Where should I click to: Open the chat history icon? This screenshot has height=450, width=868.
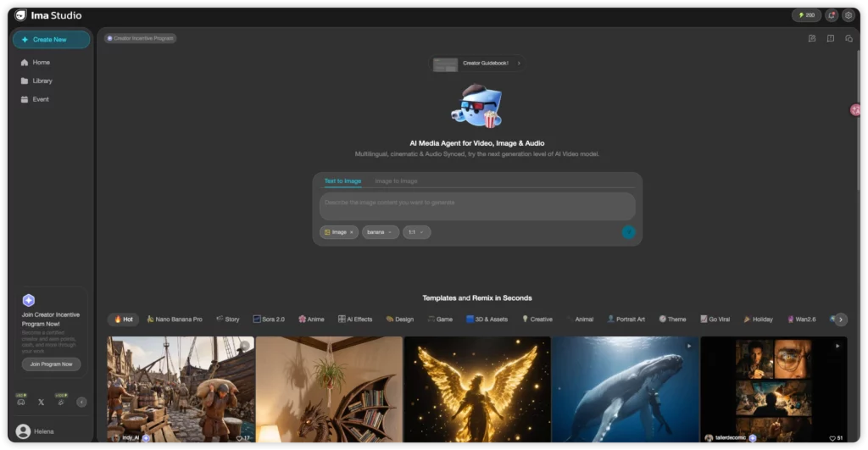point(849,38)
